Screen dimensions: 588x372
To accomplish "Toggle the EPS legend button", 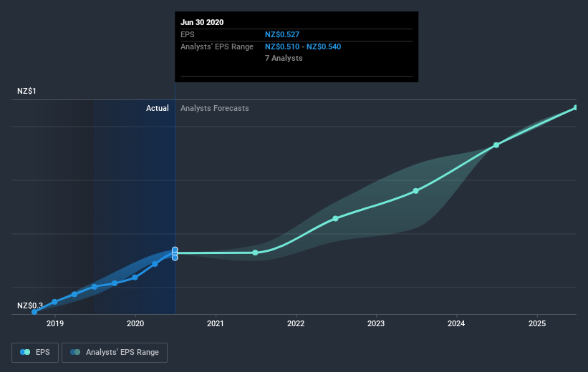I will pyautogui.click(x=35, y=353).
